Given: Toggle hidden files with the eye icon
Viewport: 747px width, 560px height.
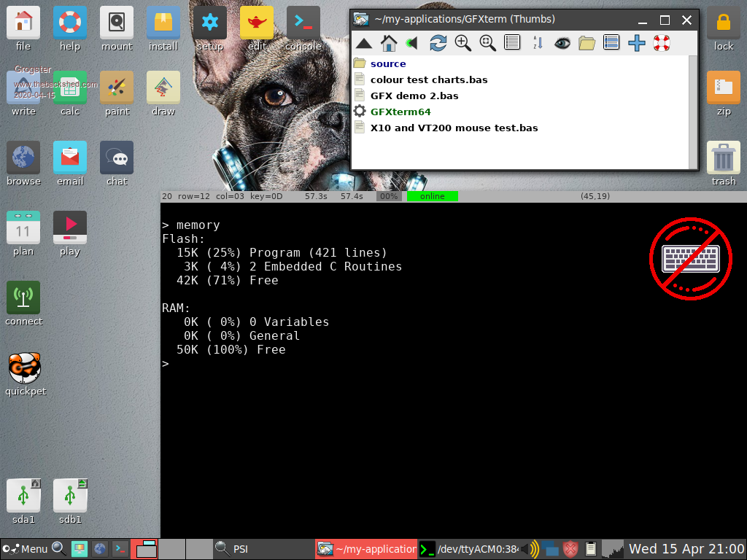Looking at the screenshot, I should click(562, 43).
